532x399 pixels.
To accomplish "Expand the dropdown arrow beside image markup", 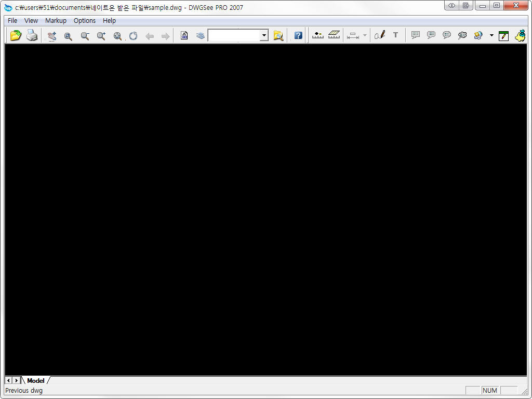I will pyautogui.click(x=491, y=35).
